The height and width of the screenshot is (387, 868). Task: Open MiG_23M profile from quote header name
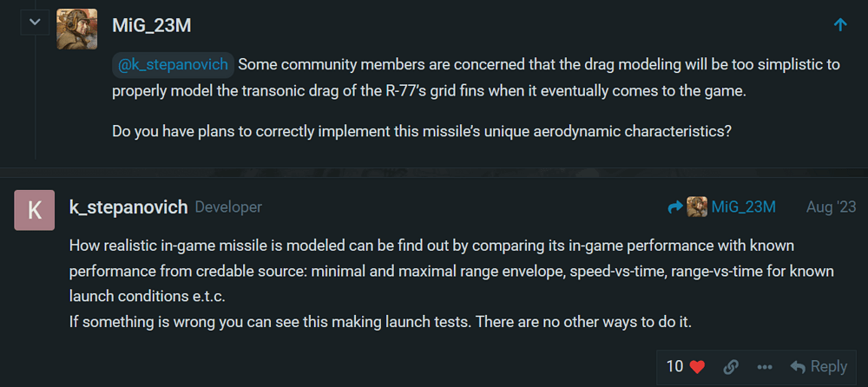pos(152,25)
